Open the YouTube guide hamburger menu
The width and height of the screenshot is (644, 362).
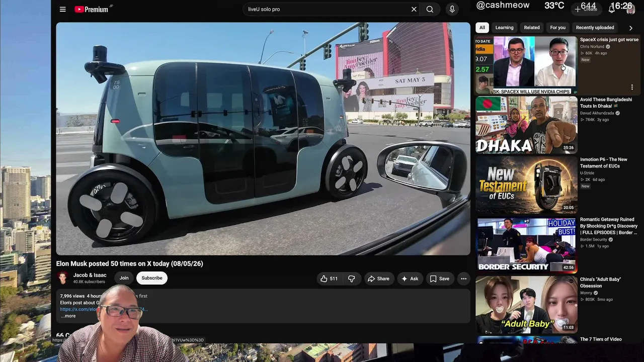(62, 9)
